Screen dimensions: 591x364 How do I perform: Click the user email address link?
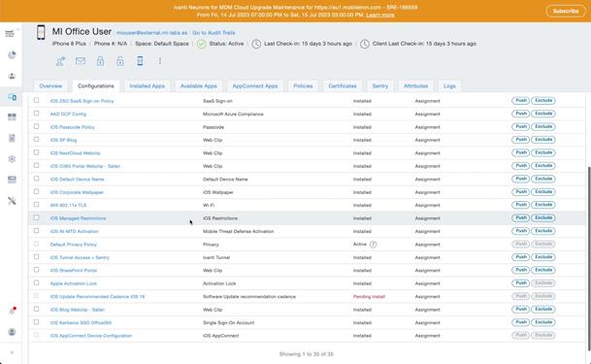[x=151, y=33]
